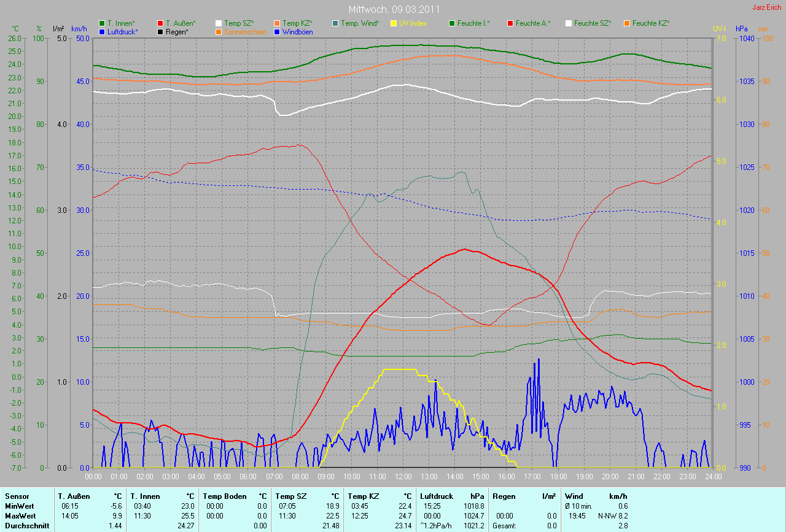
Task: Click the wind average value '2.8'
Action: [623, 526]
